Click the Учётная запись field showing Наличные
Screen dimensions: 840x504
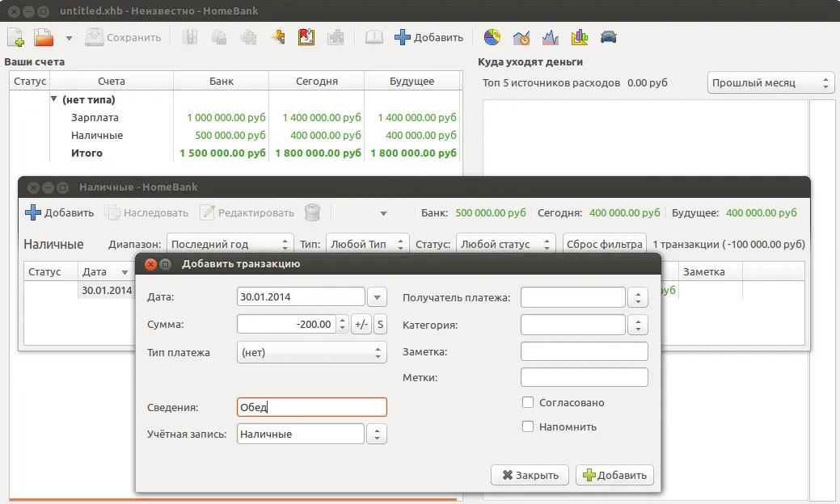pyautogui.click(x=301, y=434)
